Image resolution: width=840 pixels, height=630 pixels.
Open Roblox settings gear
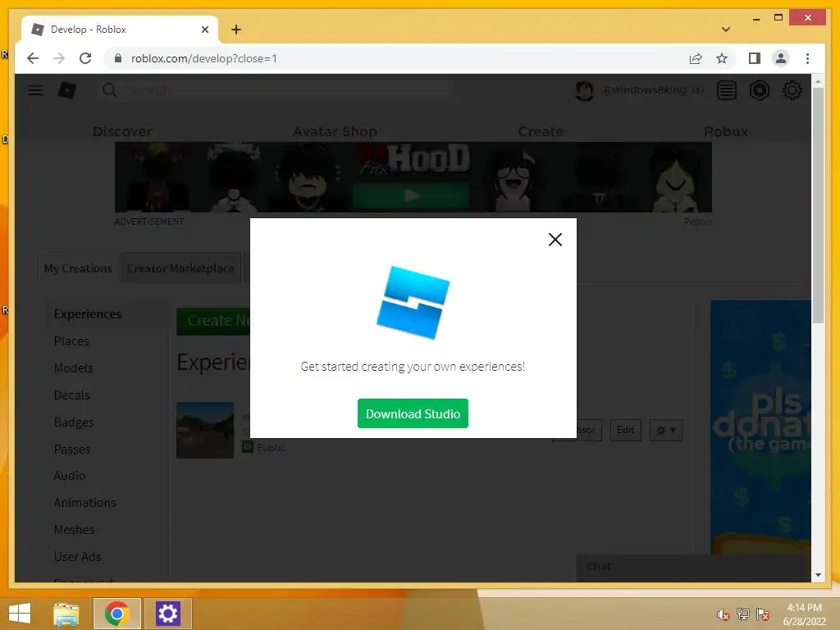coord(792,90)
